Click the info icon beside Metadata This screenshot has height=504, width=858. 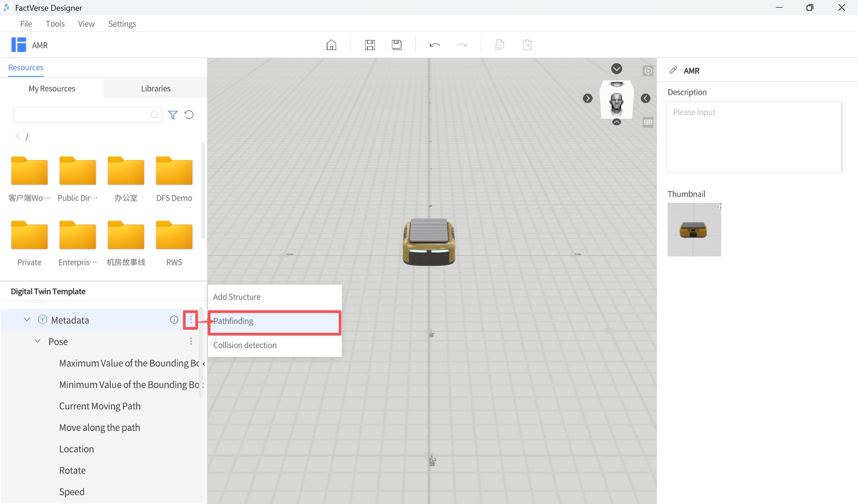[x=173, y=319]
